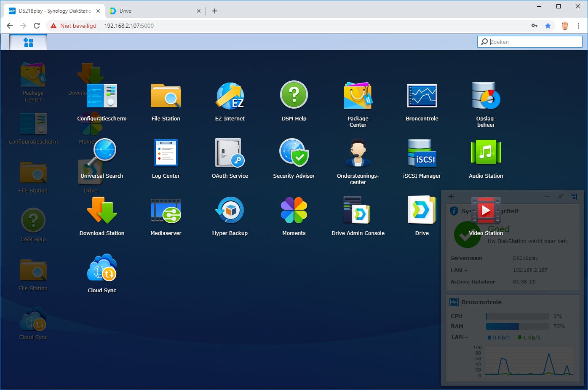
Task: Click the CPU usage bar
Action: 518,316
